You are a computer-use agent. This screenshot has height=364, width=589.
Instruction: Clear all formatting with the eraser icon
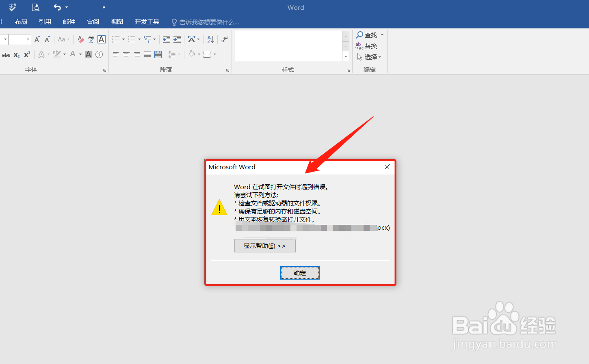[81, 39]
